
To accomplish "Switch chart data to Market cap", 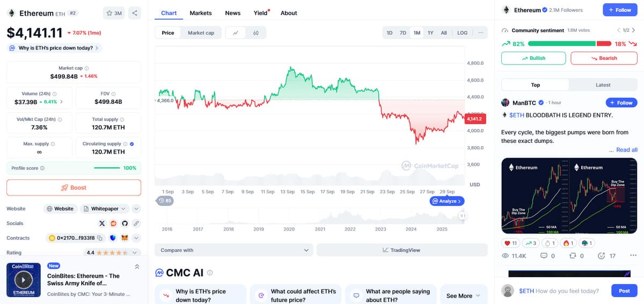I will [201, 33].
